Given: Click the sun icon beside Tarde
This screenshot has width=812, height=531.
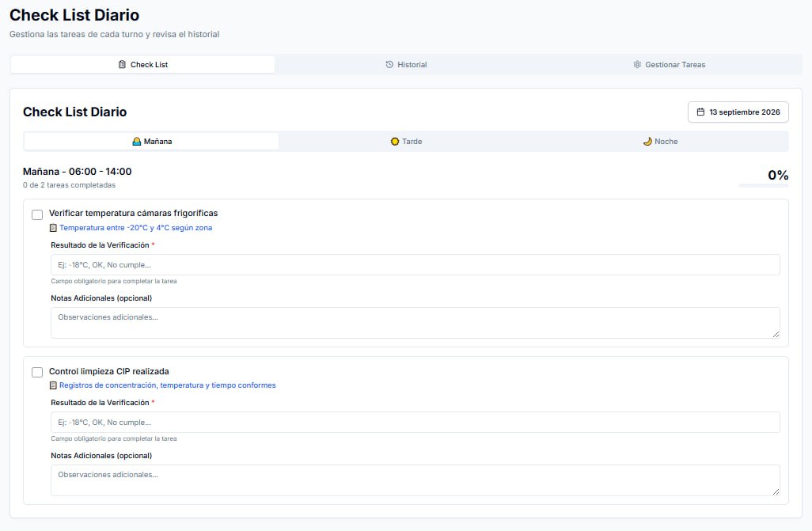Looking at the screenshot, I should [395, 142].
